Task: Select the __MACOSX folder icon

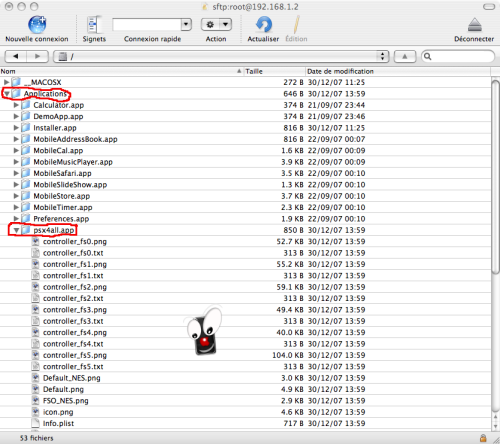Action: click(x=16, y=82)
